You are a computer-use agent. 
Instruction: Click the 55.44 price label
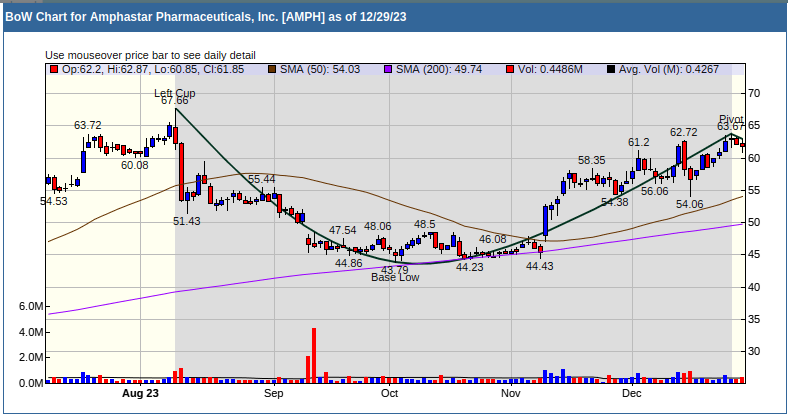click(261, 179)
